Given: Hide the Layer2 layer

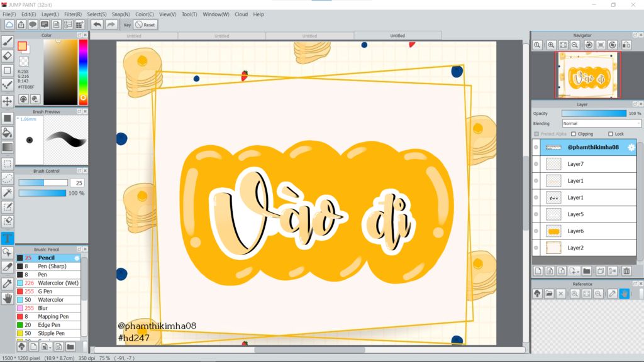Looking at the screenshot, I should point(536,248).
